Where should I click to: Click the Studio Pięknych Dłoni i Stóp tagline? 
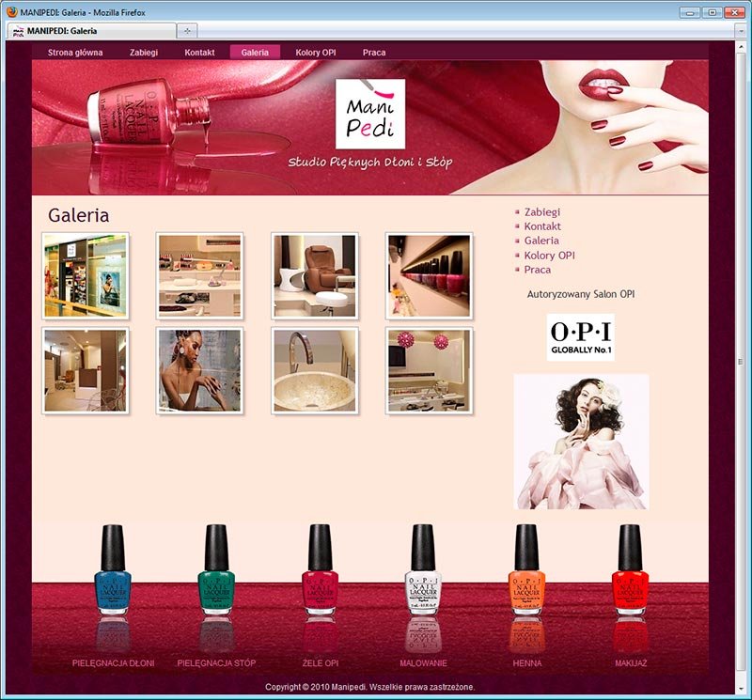370,163
